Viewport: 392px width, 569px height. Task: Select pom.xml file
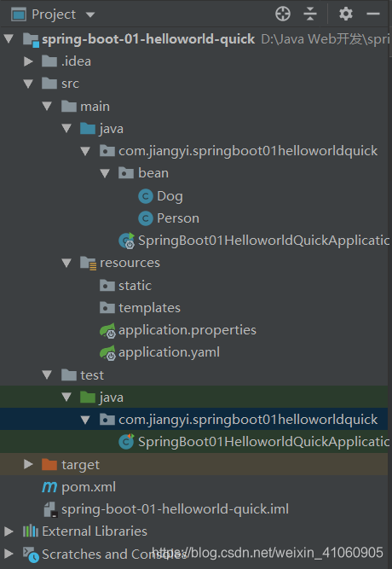89,487
